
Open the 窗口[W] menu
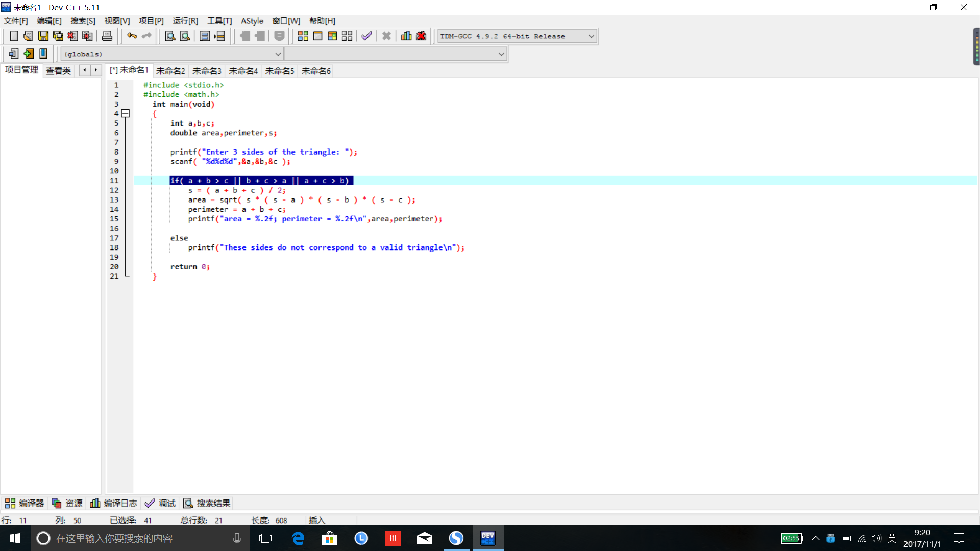pyautogui.click(x=286, y=21)
